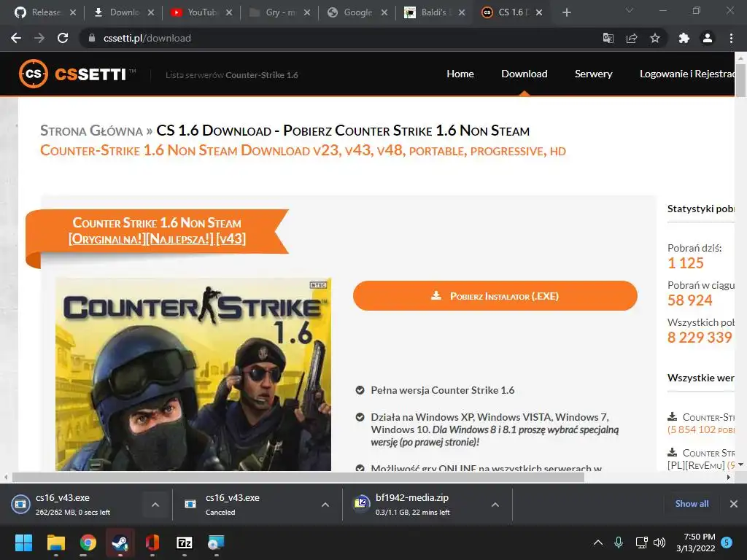Click the CSSETTI logo
Screen dimensions: 747x560
coord(77,74)
